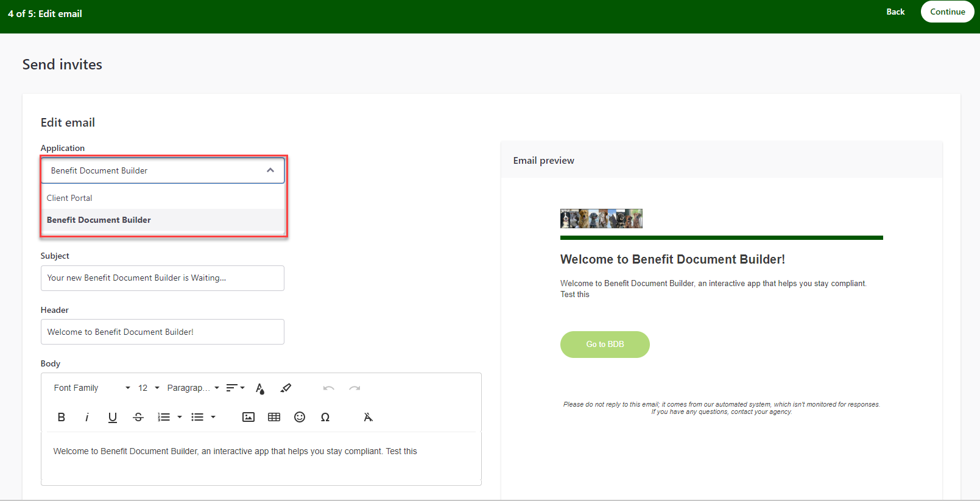Click the Continue button
Image resolution: width=980 pixels, height=501 pixels.
click(947, 12)
